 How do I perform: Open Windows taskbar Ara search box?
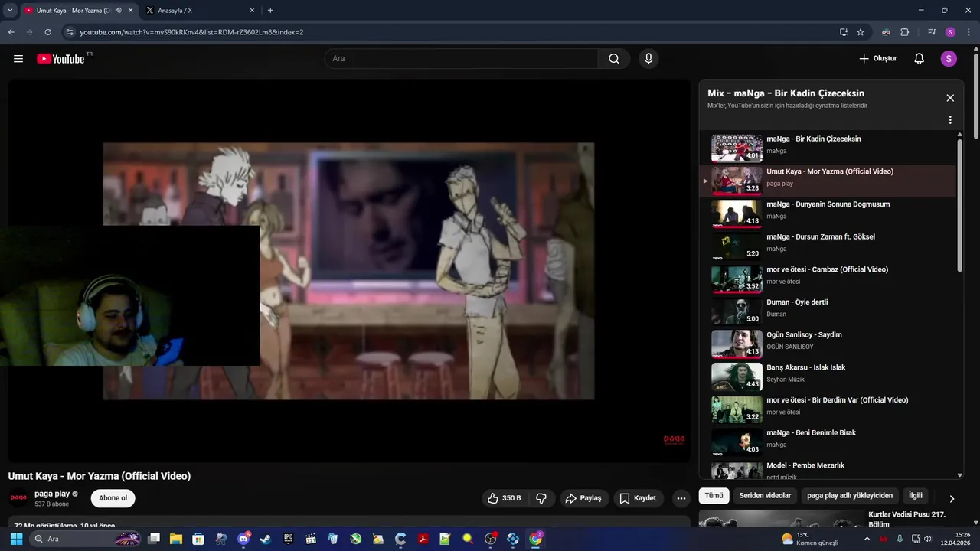tap(87, 539)
